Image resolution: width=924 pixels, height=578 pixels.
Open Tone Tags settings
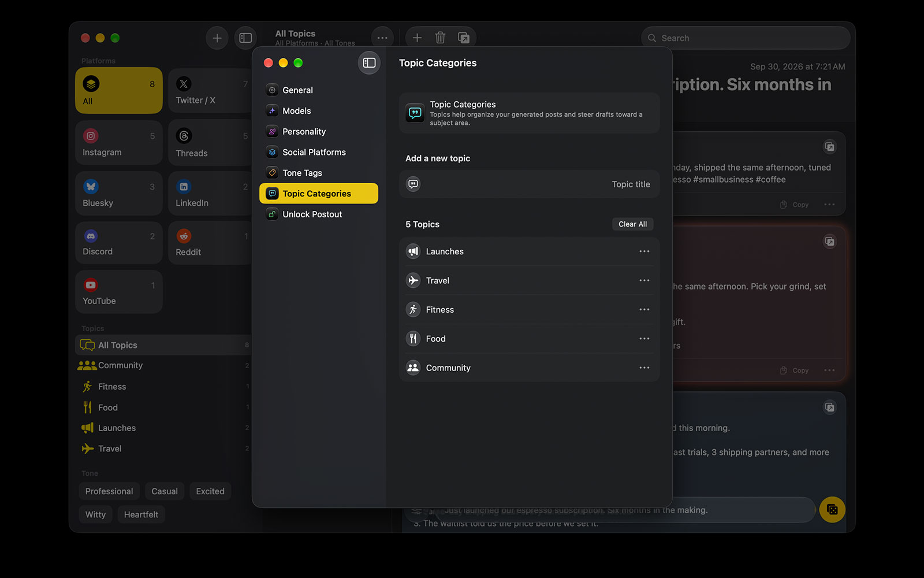[319, 173]
